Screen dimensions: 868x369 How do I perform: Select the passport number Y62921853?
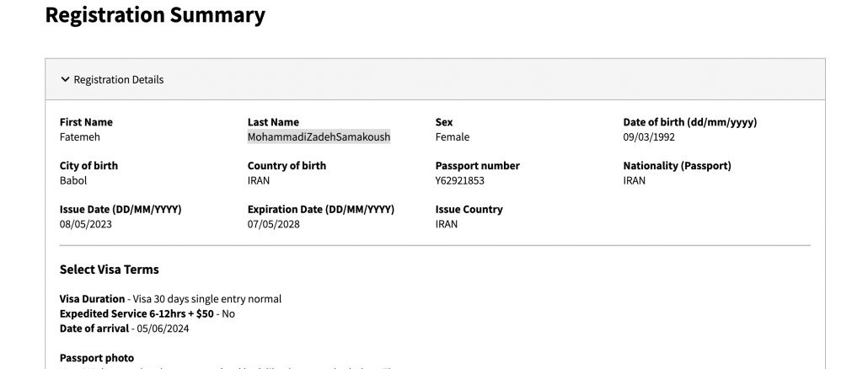460,181
